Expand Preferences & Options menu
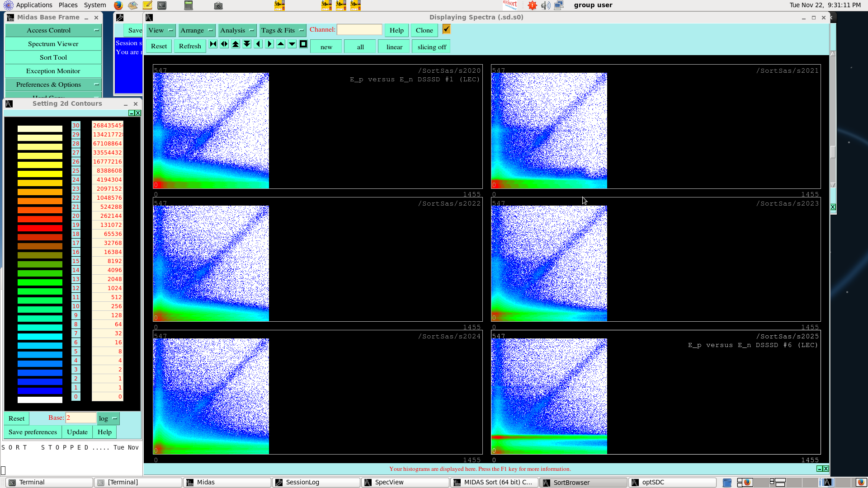The height and width of the screenshot is (488, 868). coord(53,84)
